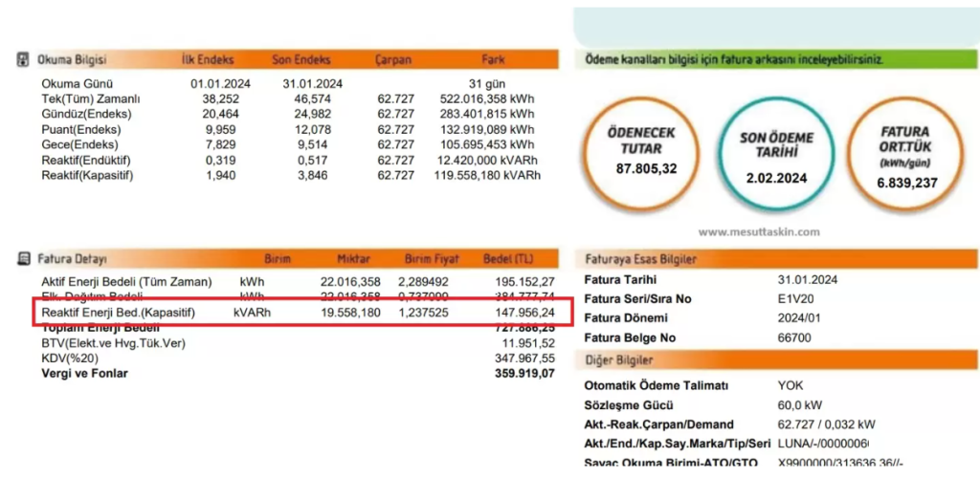Select the 'Okuma Bilgisi' section heading
Image resolution: width=980 pixels, height=479 pixels.
(x=72, y=60)
